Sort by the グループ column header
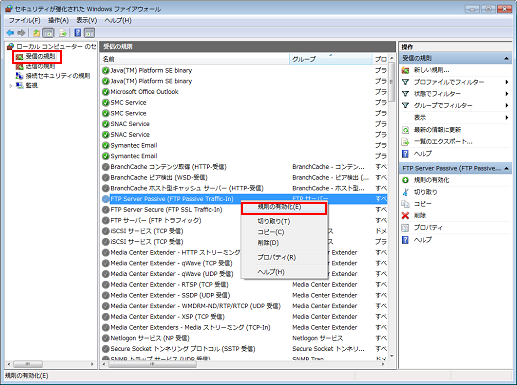517x385 pixels. [330, 59]
